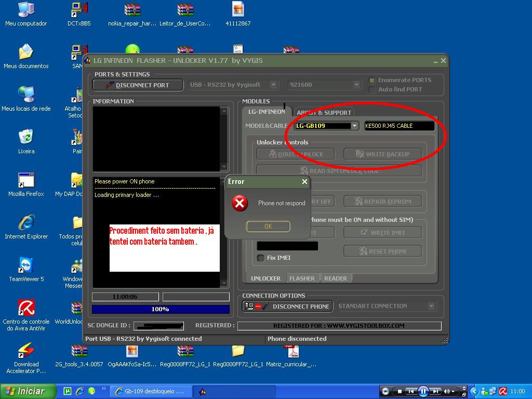The height and width of the screenshot is (399, 532).
Task: Click the red error icon in dialog
Action: (x=240, y=203)
